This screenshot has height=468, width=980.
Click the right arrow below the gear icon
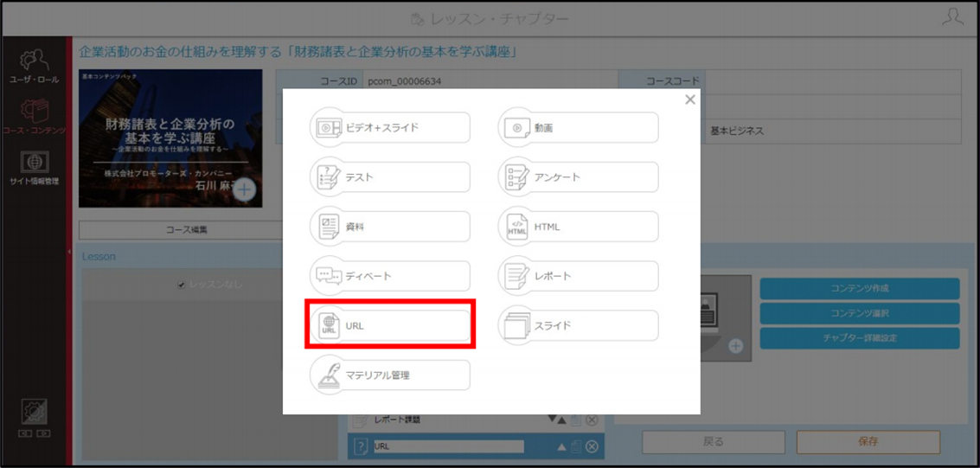[x=42, y=433]
